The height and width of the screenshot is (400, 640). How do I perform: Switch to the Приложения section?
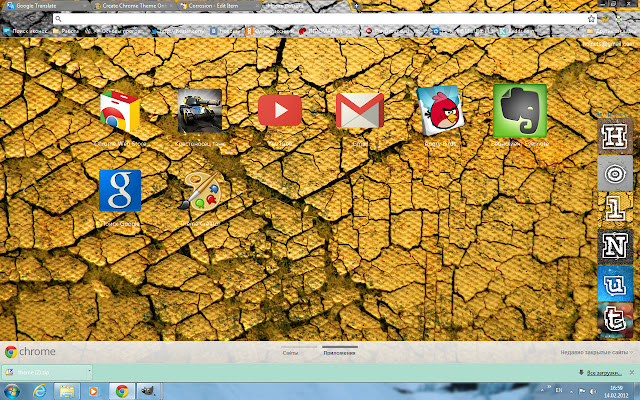339,353
